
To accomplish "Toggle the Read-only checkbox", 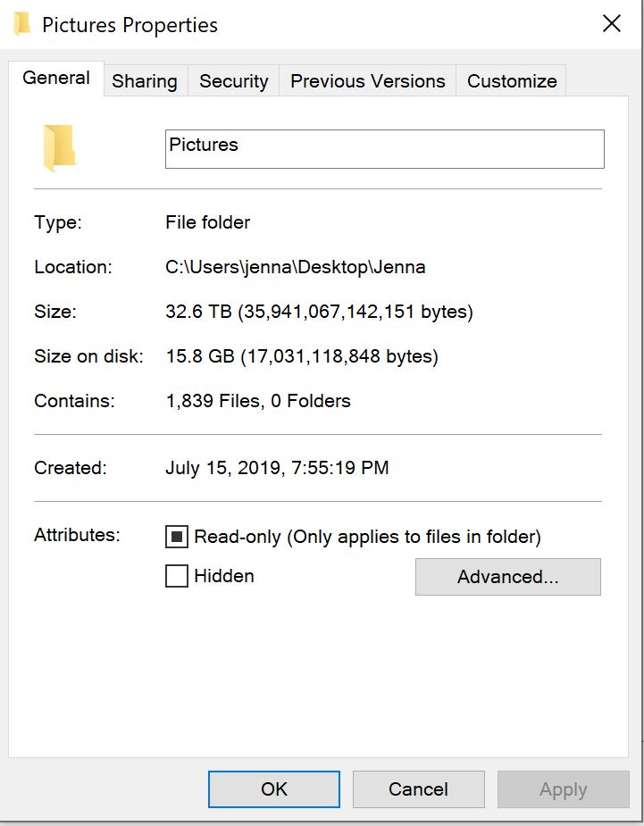I will 177,537.
